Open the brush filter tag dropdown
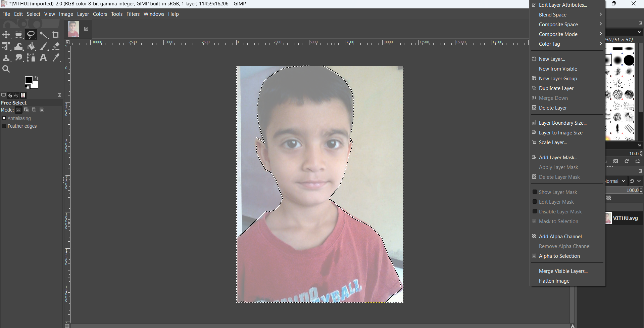Screen dimensions: 644x328 (x=640, y=32)
